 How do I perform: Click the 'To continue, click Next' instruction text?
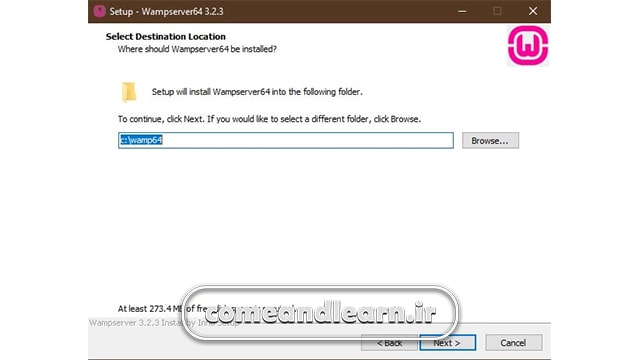269,119
